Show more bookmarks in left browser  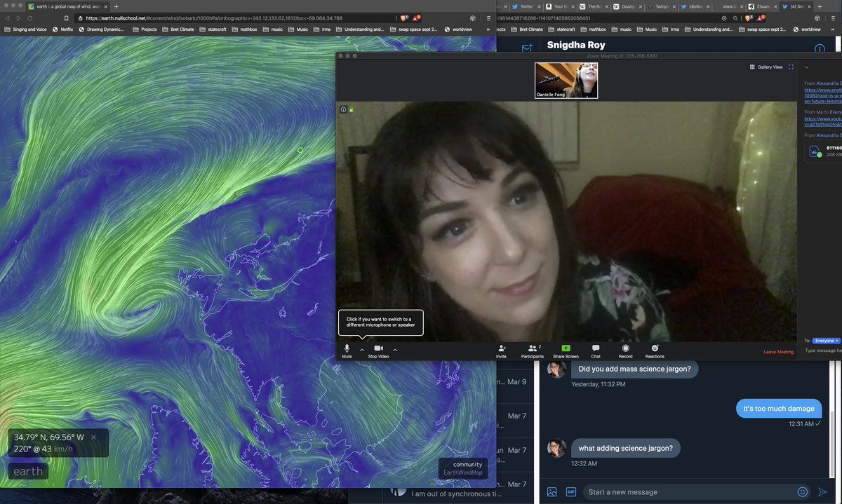tap(488, 29)
